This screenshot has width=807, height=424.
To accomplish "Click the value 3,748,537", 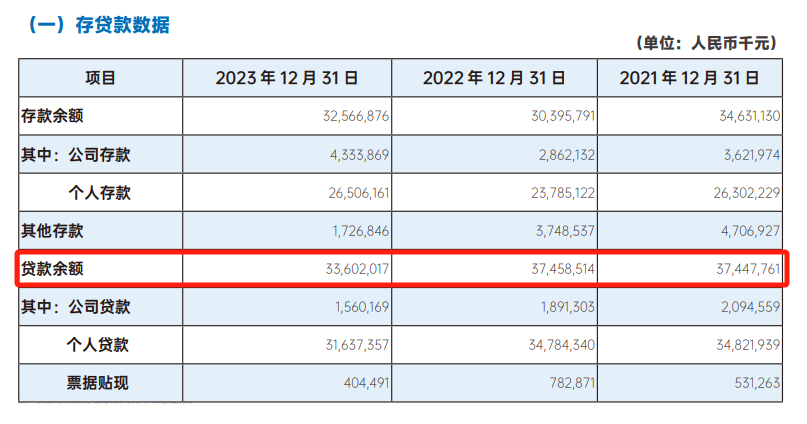I will point(565,231).
